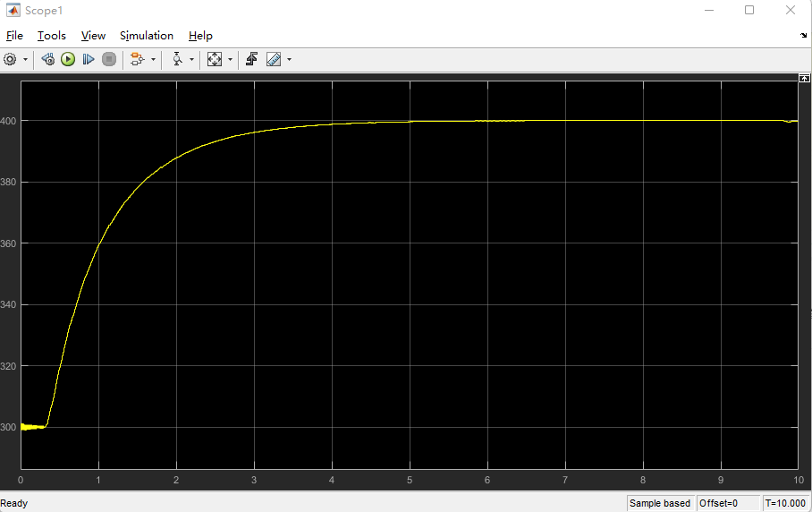Click the x-axis label 1
Viewport: 812px width, 512px height.
(x=98, y=481)
